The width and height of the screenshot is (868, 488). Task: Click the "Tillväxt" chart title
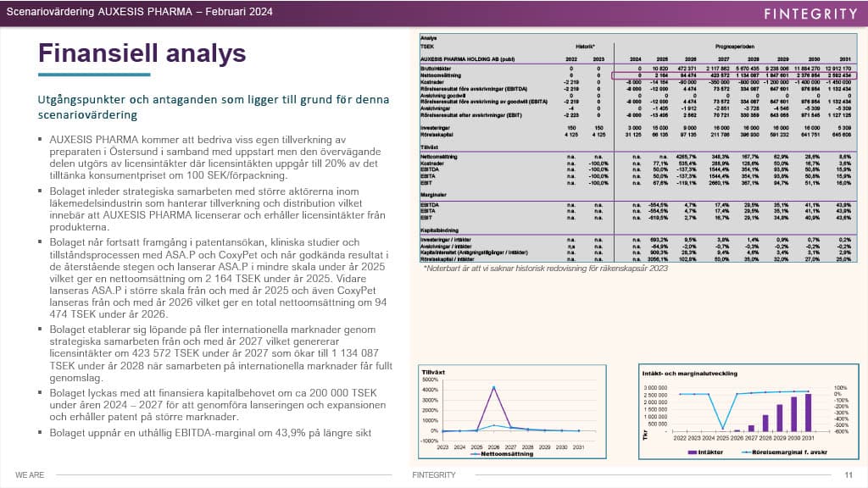tap(433, 373)
